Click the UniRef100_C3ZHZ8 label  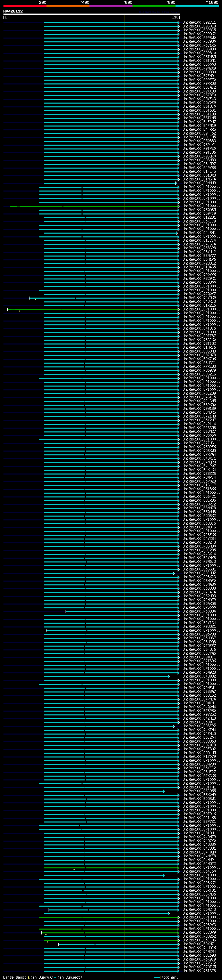click(199, 355)
